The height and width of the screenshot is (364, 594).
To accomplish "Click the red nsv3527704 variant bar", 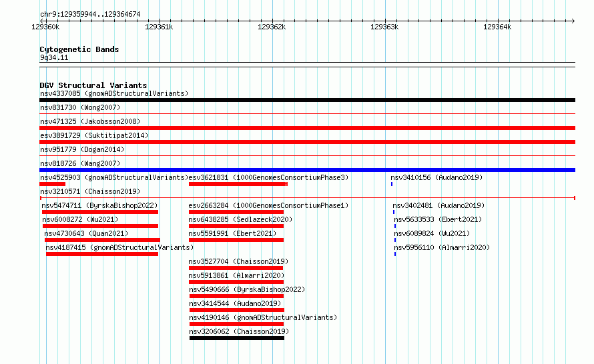I will [x=236, y=268].
